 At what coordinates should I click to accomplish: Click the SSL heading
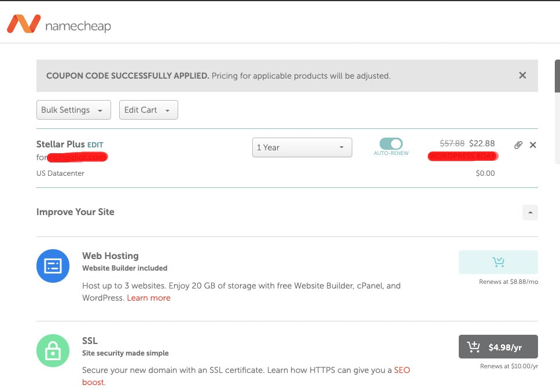click(x=90, y=341)
